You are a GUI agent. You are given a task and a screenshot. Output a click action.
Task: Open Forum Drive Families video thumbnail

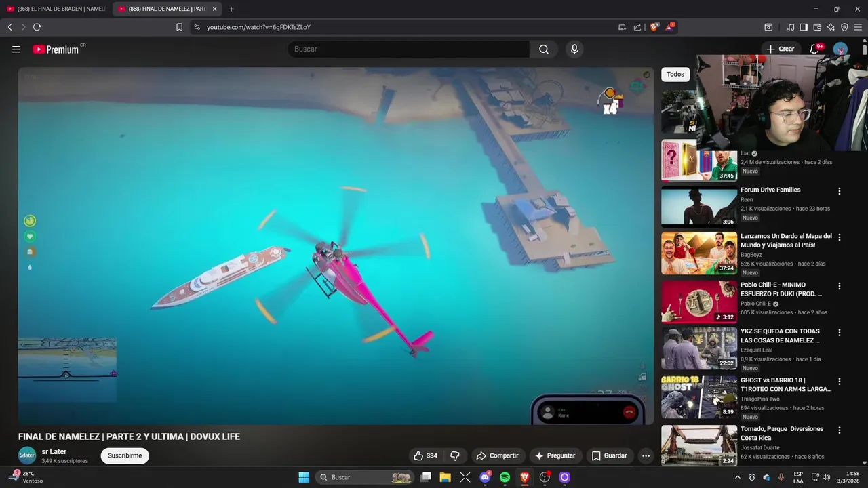click(699, 207)
